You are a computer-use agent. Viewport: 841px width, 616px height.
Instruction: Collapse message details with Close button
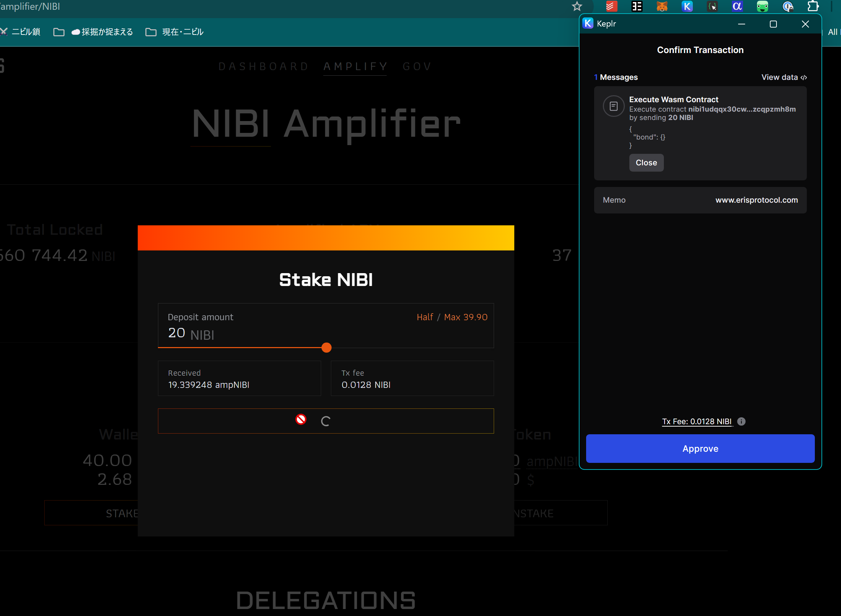pos(646,163)
